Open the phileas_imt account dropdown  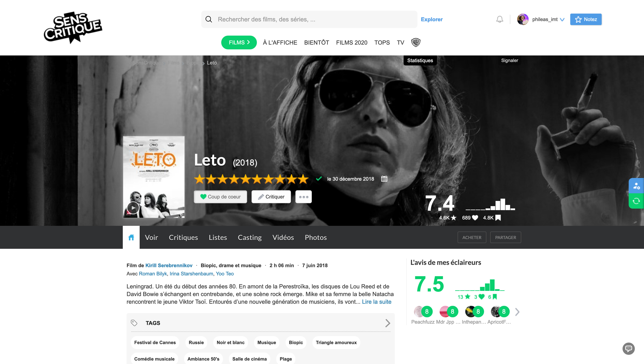tap(562, 20)
